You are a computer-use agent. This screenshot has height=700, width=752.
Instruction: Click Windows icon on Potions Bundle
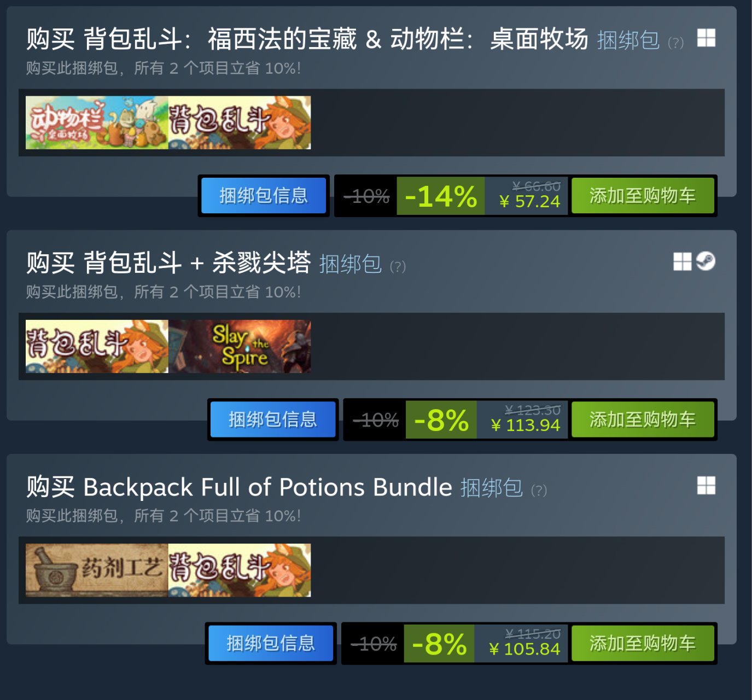[706, 485]
